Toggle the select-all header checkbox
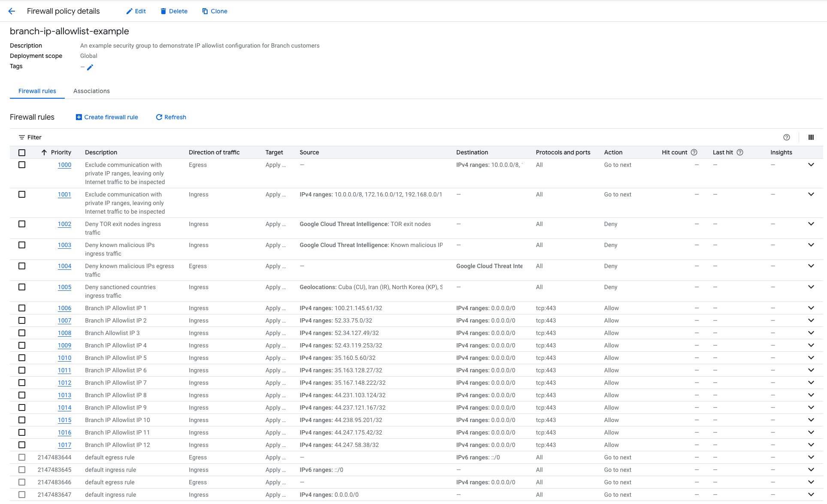 coord(22,153)
